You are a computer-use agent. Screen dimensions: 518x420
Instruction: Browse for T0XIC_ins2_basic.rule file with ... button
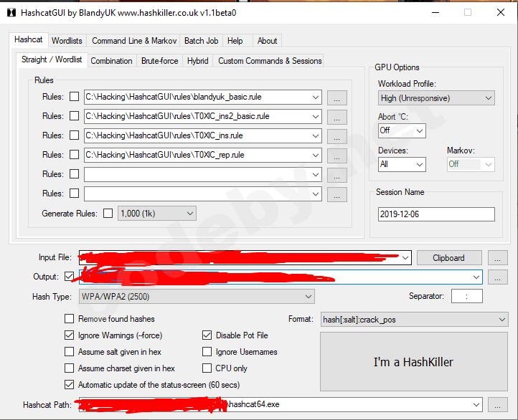tap(337, 117)
